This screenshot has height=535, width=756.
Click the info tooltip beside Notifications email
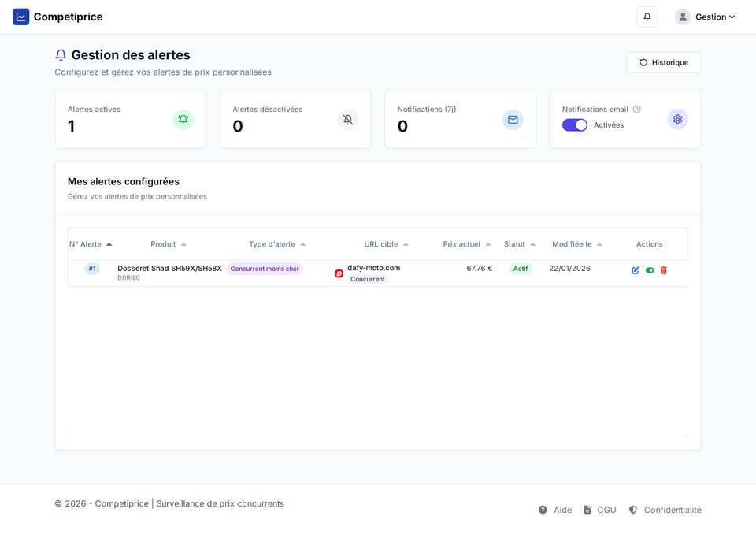[636, 109]
